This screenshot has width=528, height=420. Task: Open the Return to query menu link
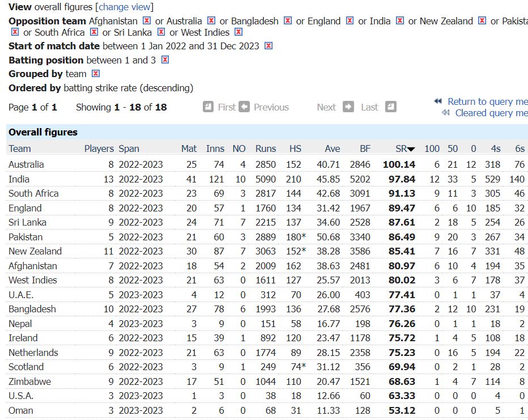tap(488, 101)
